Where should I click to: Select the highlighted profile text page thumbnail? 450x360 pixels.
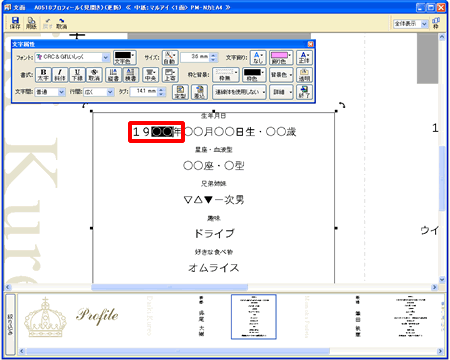254,317
